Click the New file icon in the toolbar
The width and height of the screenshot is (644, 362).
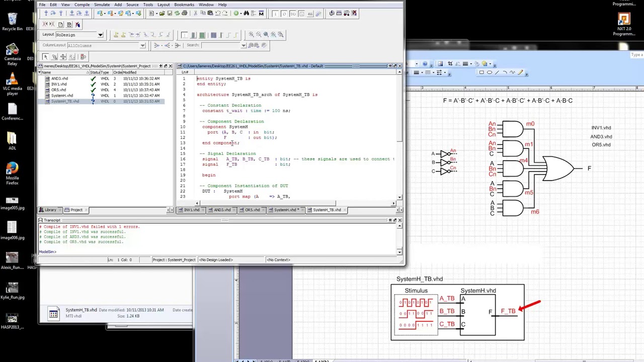(x=151, y=13)
